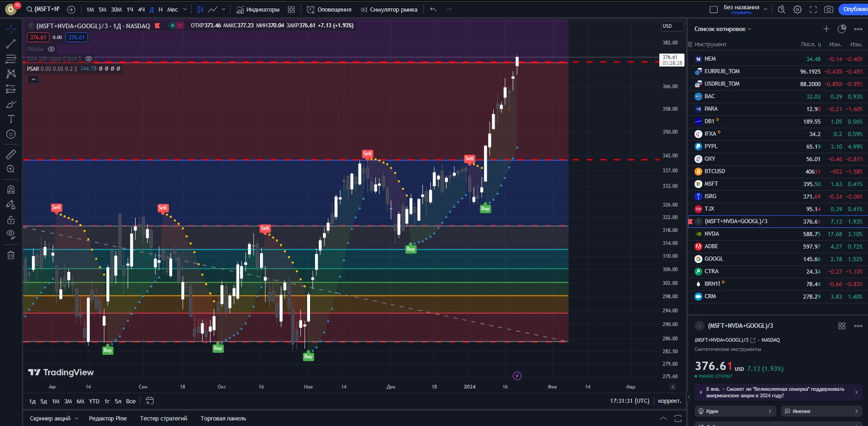Choose the chart patterns tool
Image resolution: width=868 pixels, height=426 pixels.
click(x=11, y=74)
